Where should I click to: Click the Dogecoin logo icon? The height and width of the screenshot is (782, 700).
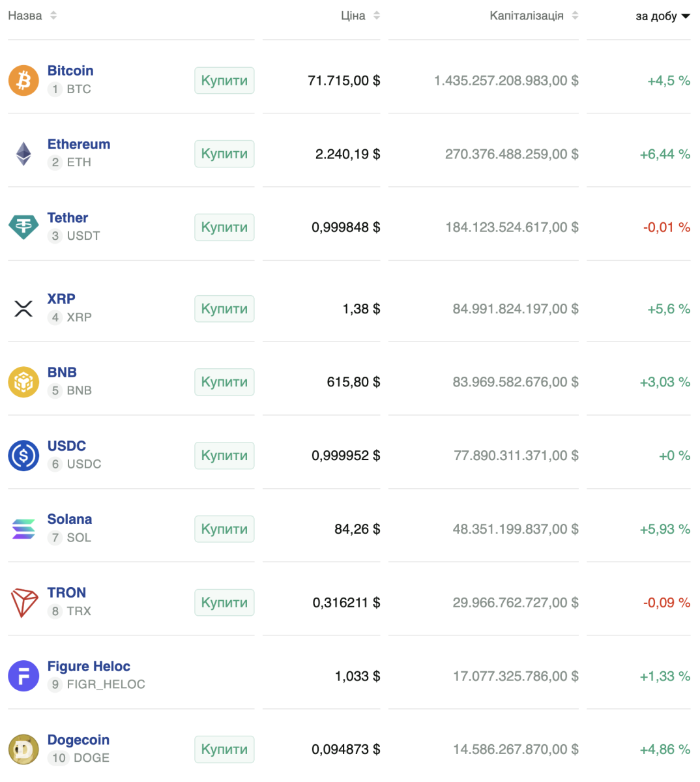point(23,749)
